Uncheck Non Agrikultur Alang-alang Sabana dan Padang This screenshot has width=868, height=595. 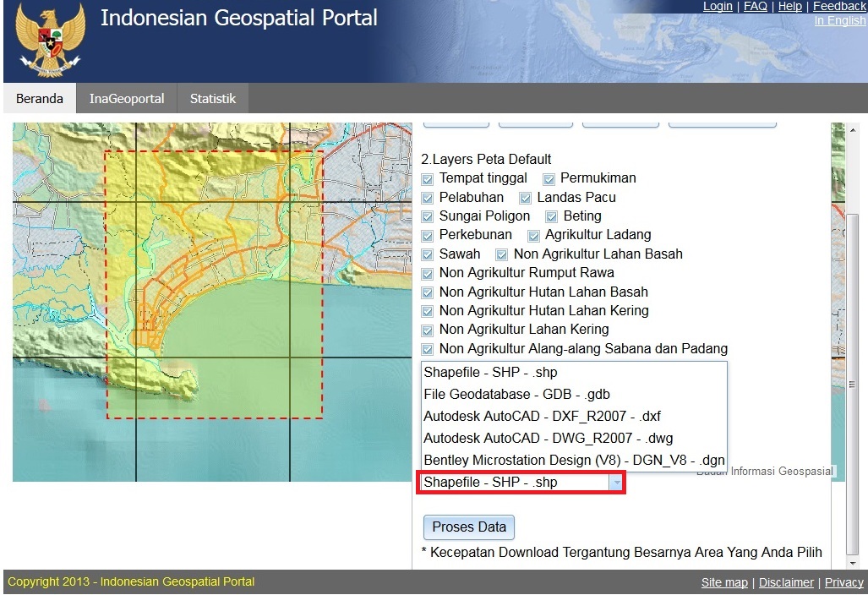(x=428, y=349)
